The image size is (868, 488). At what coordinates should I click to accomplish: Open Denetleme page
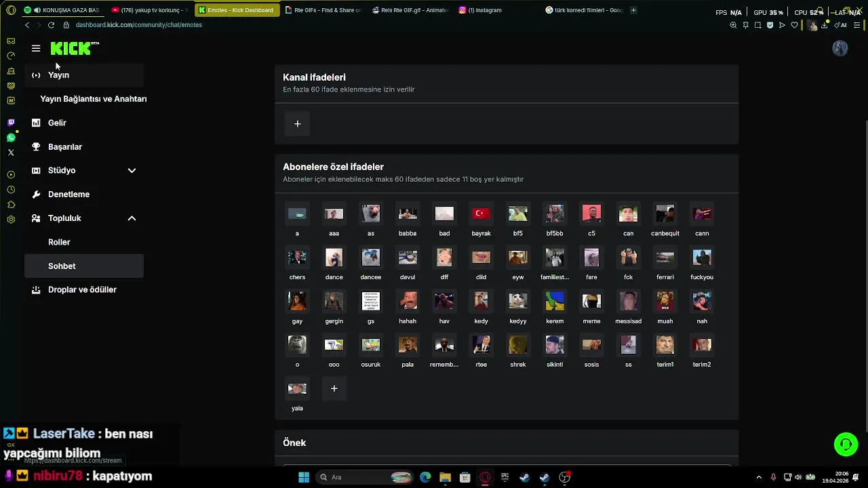[83, 194]
